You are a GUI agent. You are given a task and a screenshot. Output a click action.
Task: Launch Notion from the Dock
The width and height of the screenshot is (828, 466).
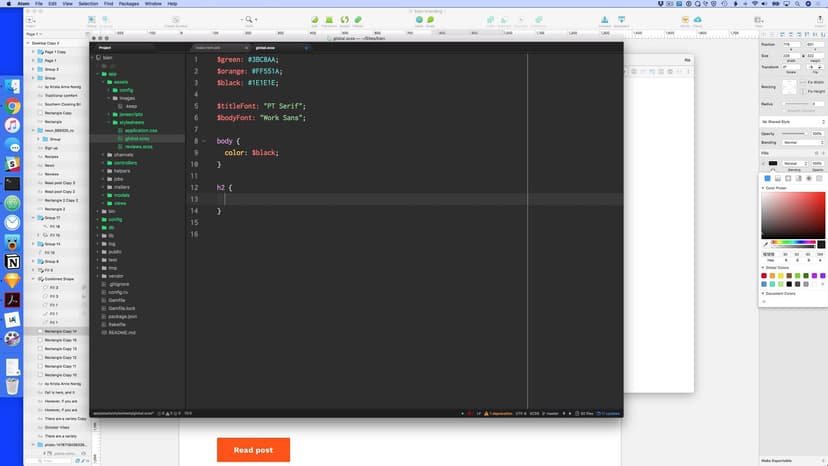tap(13, 261)
